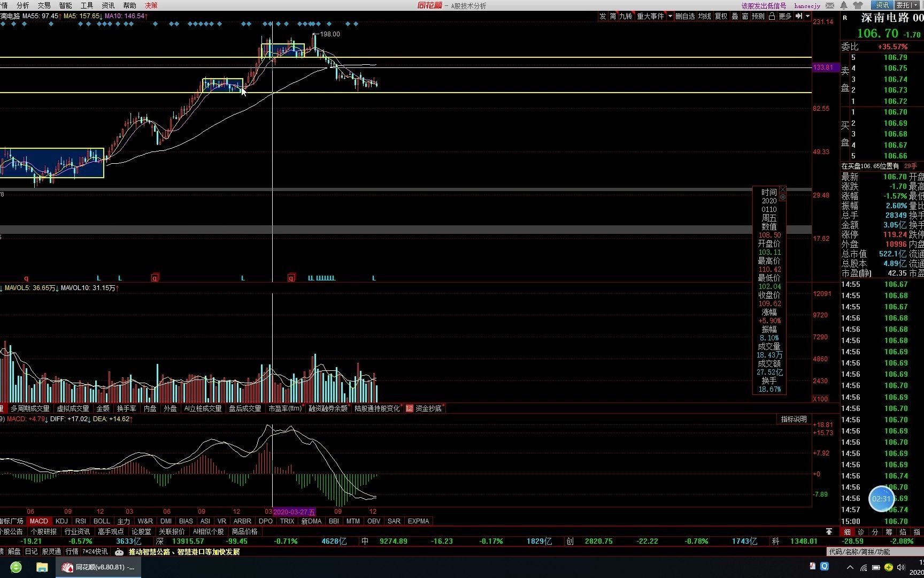Click the 简 toolbar button
Image resolution: width=924 pixels, height=578 pixels.
(613, 17)
